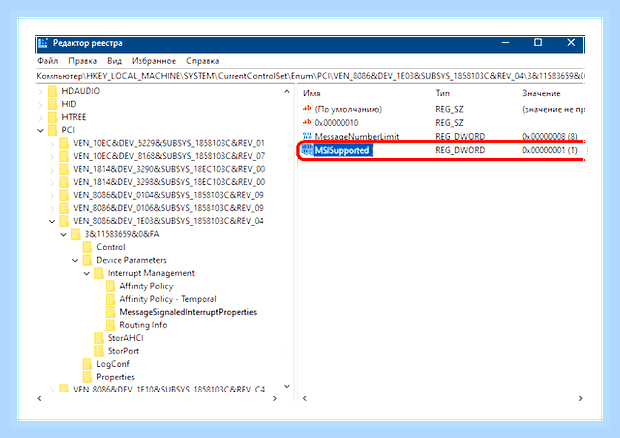Click the Registry Editor title bar icon
Viewport: 620px width, 438px height.
point(43,43)
